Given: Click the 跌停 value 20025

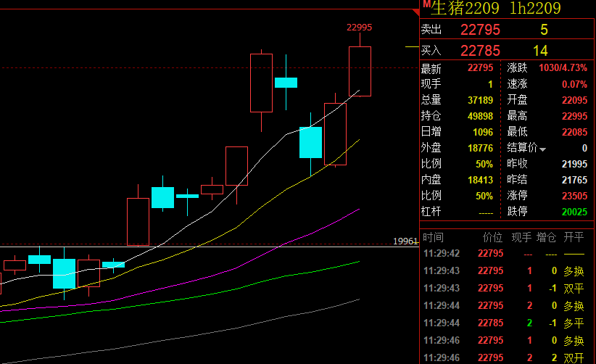Looking at the screenshot, I should [x=574, y=212].
